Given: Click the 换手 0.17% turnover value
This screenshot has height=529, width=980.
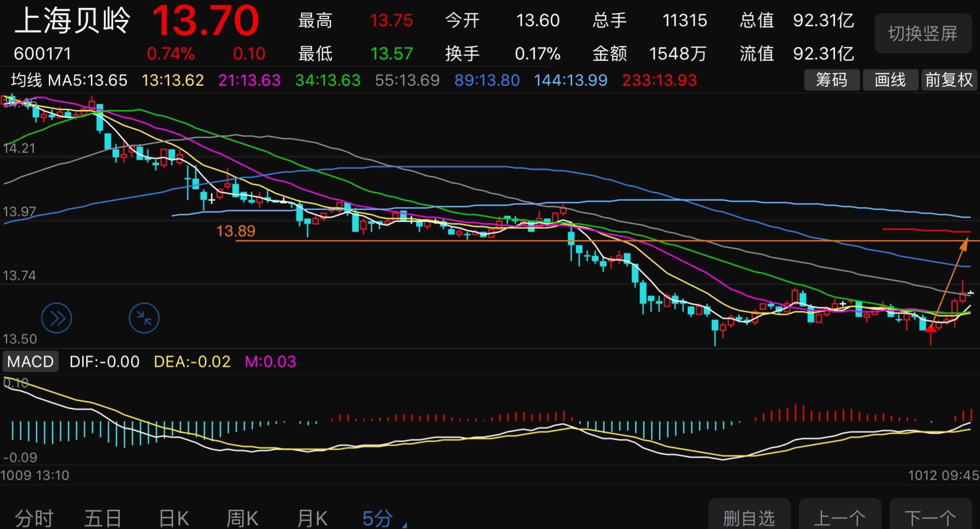Looking at the screenshot, I should click(x=538, y=54).
